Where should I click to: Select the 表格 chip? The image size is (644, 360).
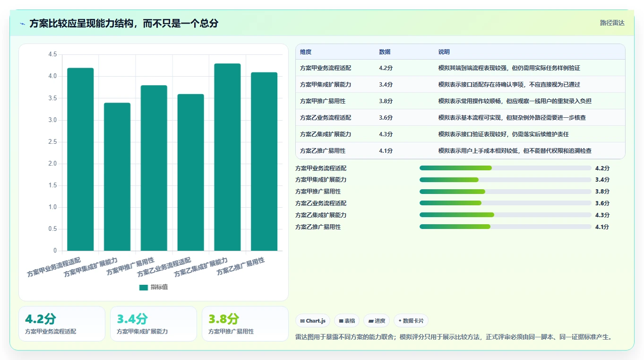coord(347,321)
